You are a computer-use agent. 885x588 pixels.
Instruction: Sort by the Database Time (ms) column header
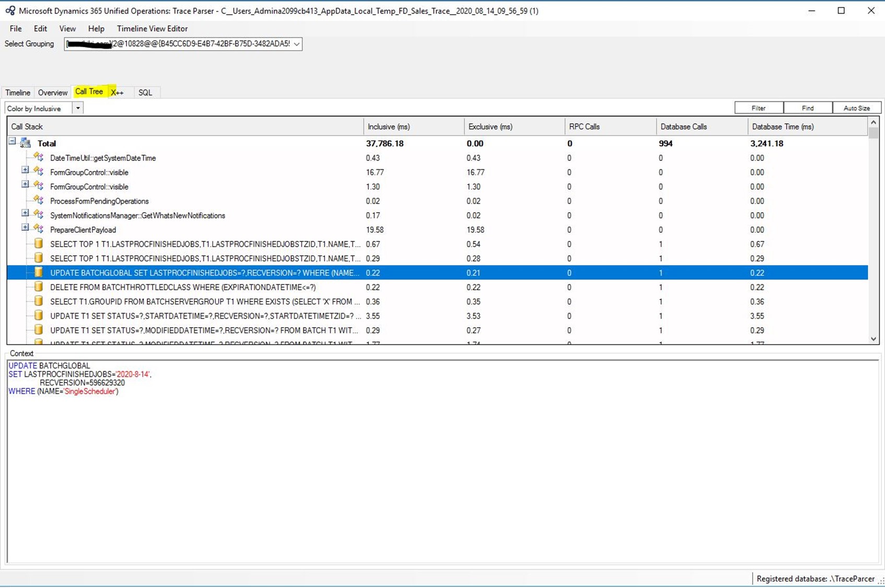coord(808,126)
